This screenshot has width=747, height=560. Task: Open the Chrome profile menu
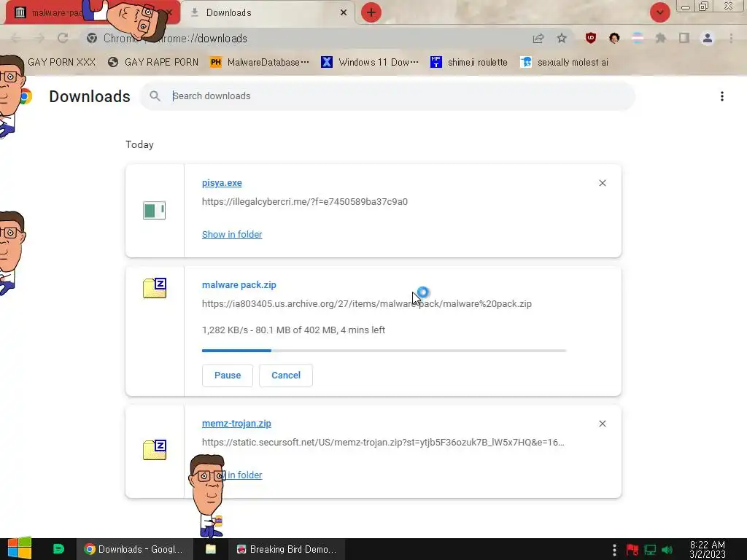point(708,38)
